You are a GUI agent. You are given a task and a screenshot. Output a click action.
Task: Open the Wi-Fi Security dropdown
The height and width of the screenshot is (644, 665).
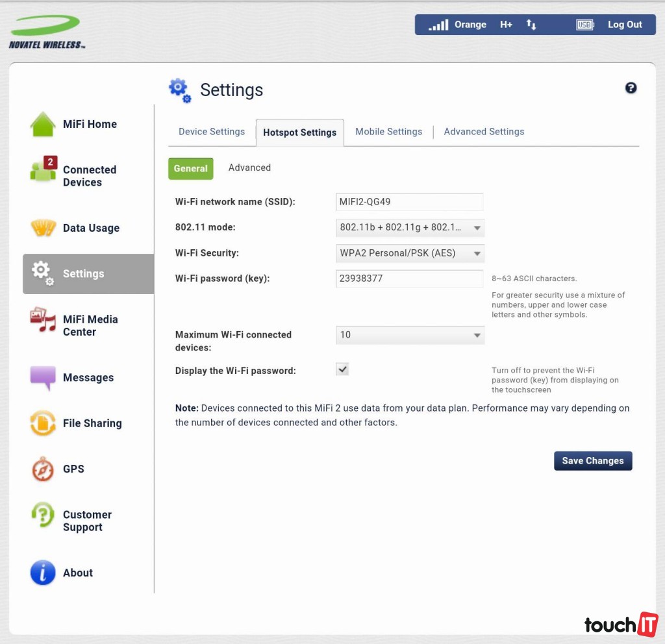coord(410,253)
